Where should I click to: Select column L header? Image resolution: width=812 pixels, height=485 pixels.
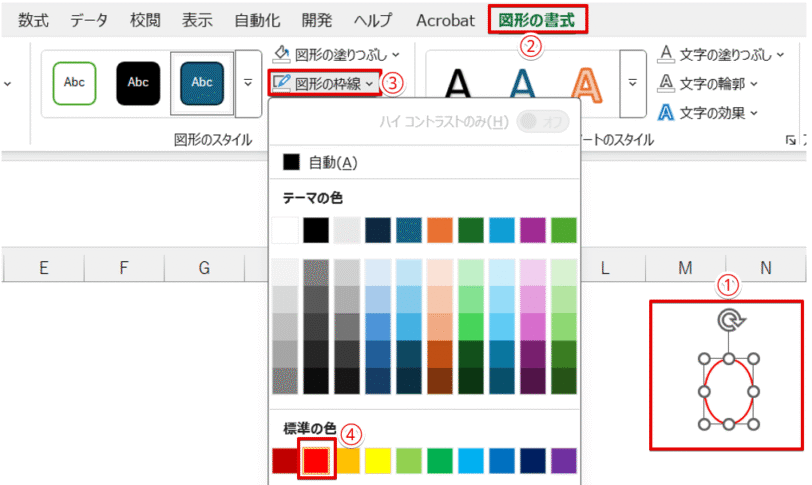tap(605, 268)
